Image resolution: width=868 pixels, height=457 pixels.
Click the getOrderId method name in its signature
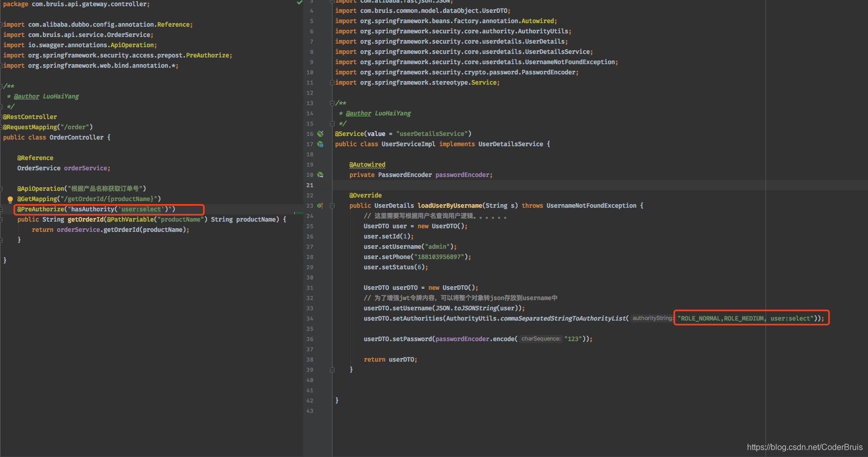click(x=86, y=220)
